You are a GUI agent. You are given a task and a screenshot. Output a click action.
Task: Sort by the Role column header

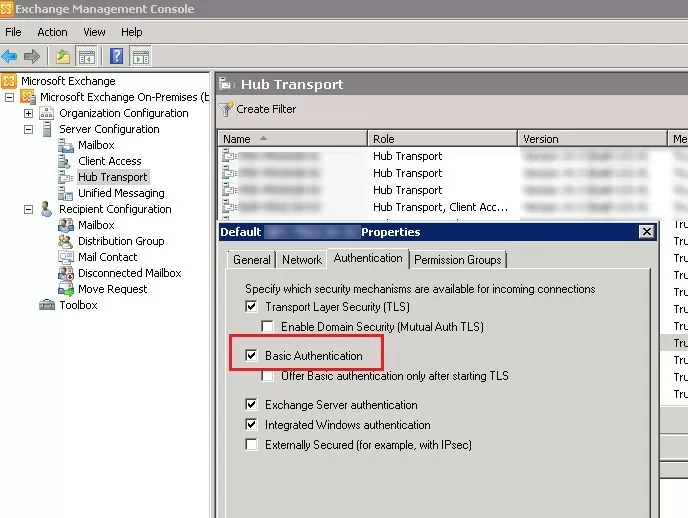click(x=442, y=139)
